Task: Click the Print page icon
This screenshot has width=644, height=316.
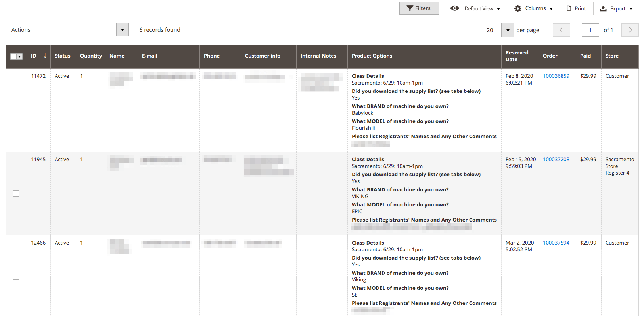Action: [569, 8]
